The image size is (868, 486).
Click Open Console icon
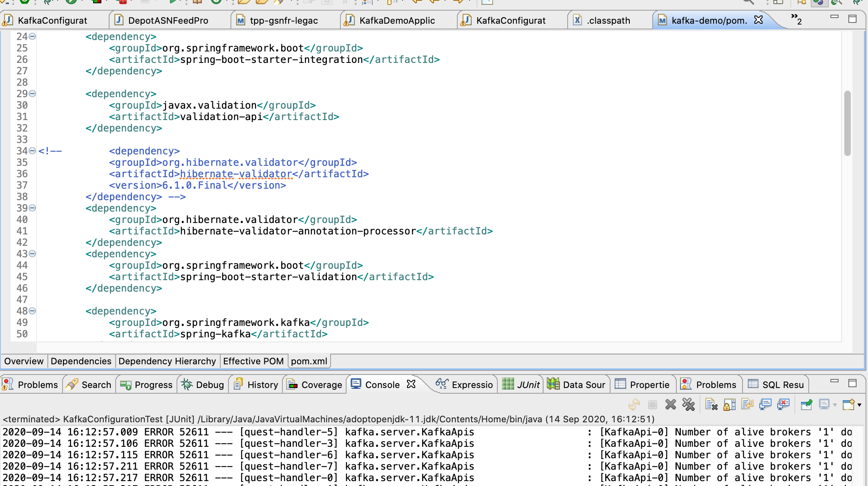point(848,405)
